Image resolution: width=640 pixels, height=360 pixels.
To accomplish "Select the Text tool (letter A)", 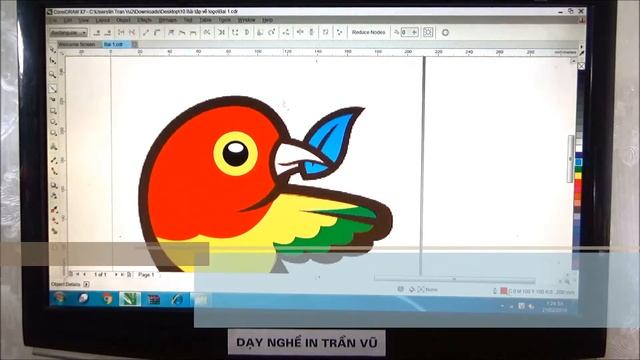I will pos(53,147).
